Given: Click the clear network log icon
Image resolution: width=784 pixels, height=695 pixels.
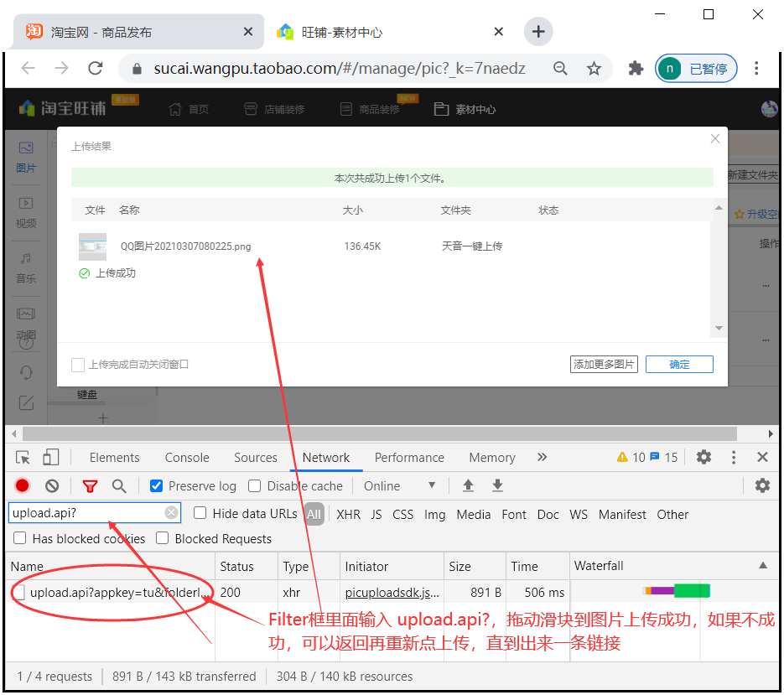Looking at the screenshot, I should [x=52, y=486].
